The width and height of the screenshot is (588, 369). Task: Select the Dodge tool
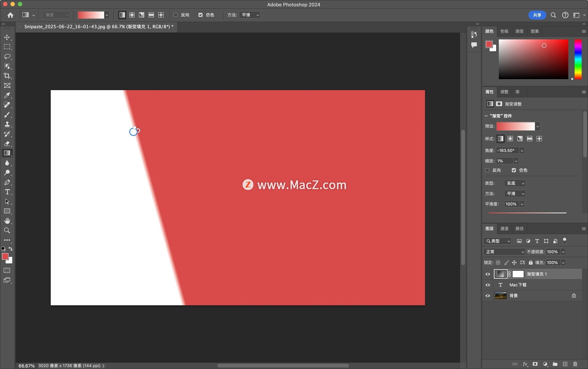point(7,173)
